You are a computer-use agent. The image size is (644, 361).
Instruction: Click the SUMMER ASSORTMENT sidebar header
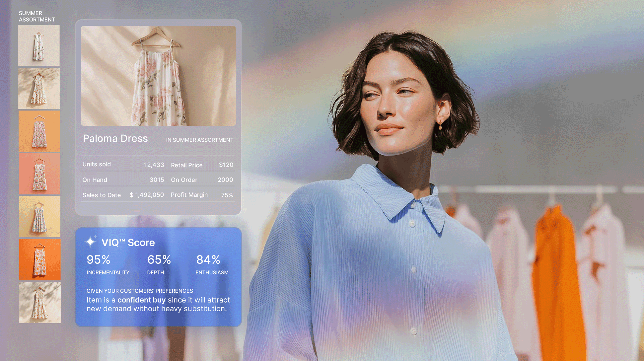pos(36,16)
